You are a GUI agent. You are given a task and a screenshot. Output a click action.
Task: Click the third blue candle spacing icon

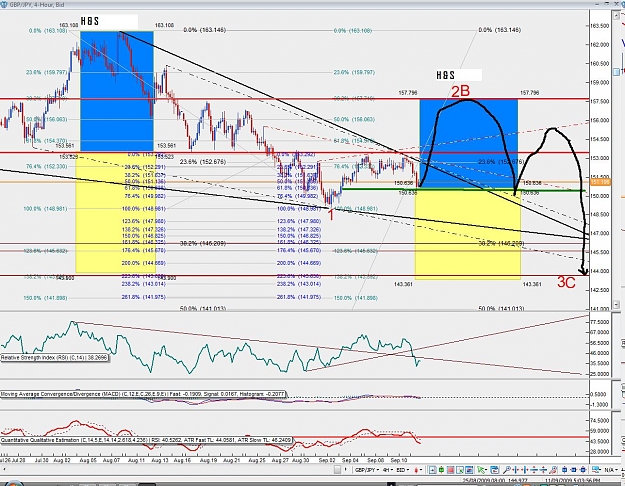pos(583,470)
